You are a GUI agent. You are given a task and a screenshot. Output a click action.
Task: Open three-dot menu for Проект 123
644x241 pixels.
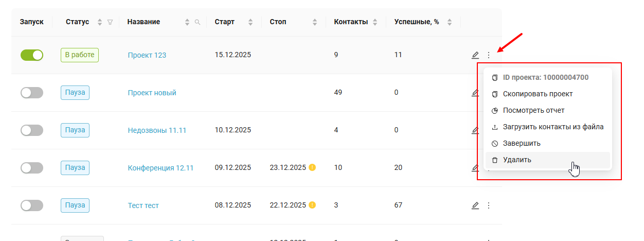click(x=489, y=55)
